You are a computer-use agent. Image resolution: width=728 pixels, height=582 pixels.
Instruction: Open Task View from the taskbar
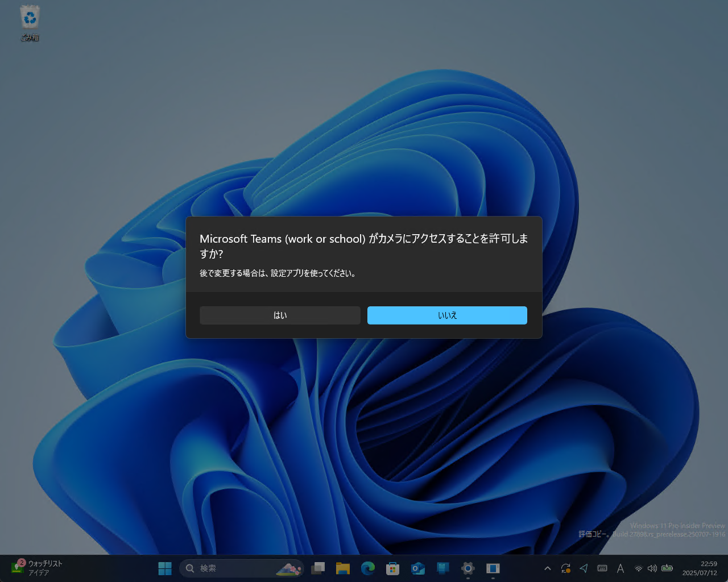pos(318,568)
